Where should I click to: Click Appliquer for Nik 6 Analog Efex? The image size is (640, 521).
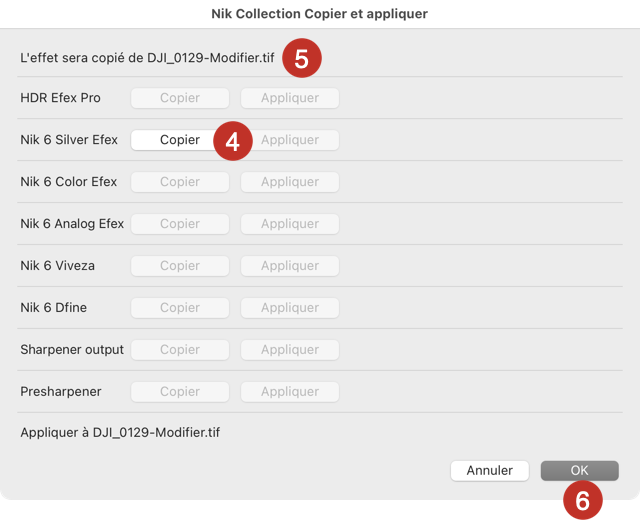point(290,224)
